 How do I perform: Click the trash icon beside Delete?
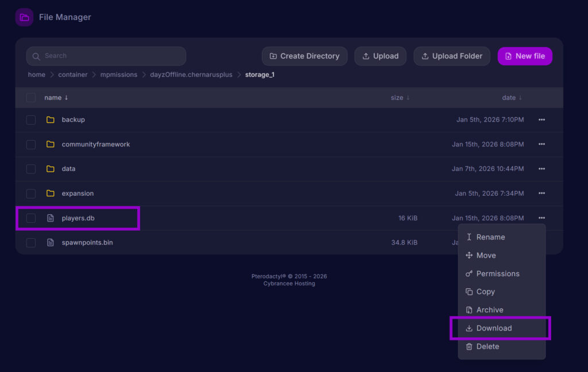[468, 346]
